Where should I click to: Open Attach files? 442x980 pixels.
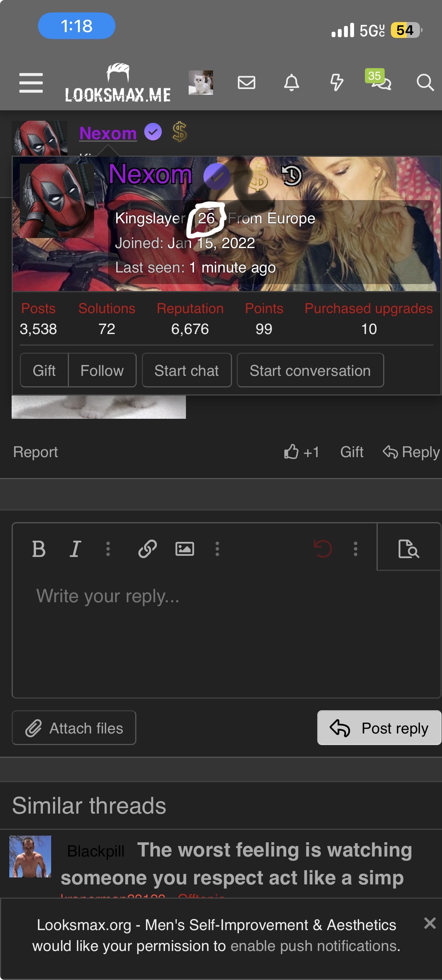(74, 728)
